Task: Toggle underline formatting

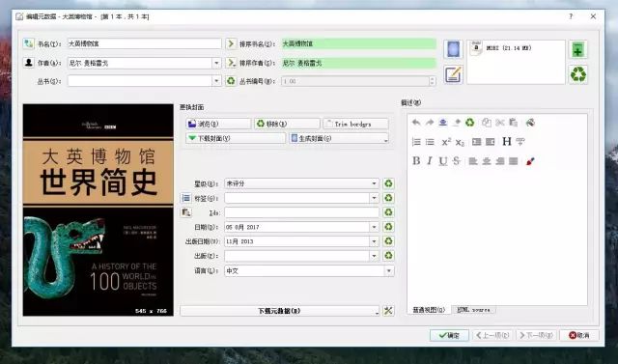Action: 443,160
